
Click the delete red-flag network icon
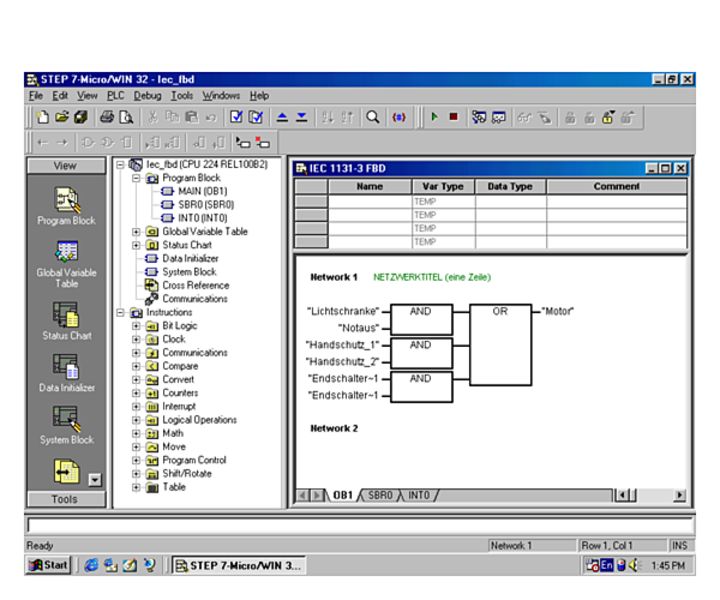point(263,143)
